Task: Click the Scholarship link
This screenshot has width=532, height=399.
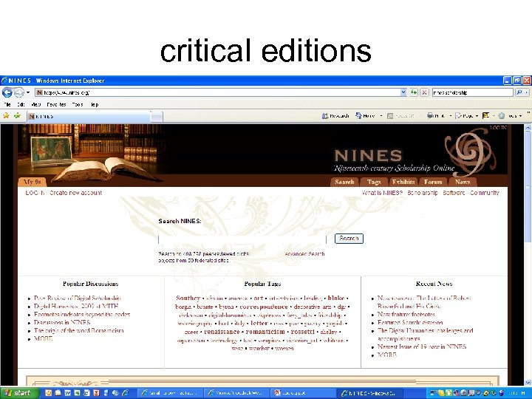Action: (423, 193)
